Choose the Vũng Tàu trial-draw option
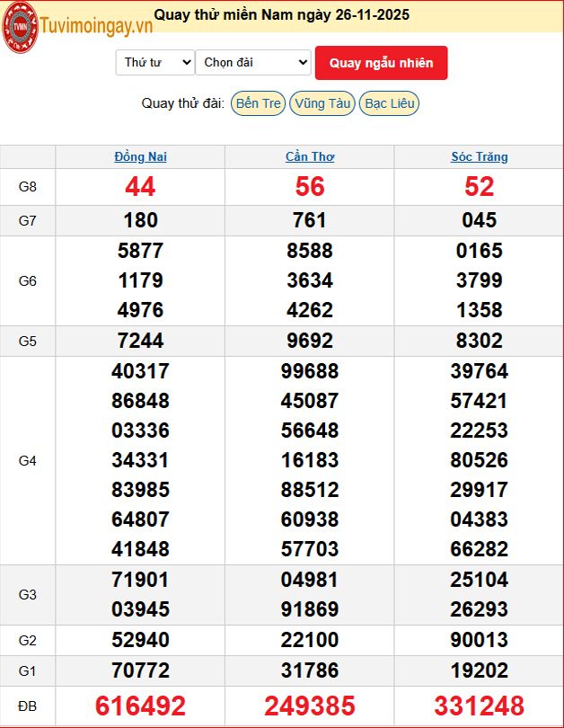This screenshot has height=728, width=564. click(x=322, y=103)
